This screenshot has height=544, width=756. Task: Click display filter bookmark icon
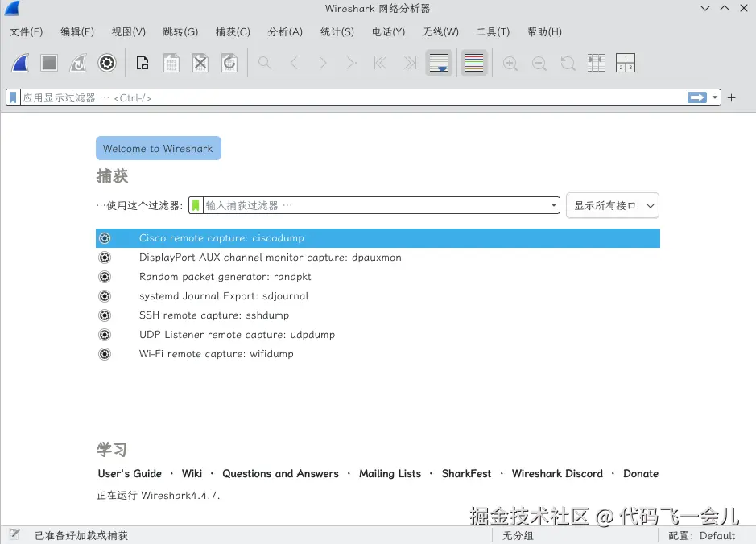pos(13,97)
